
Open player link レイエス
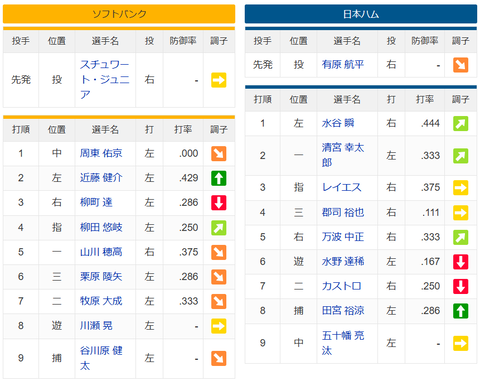(341, 187)
